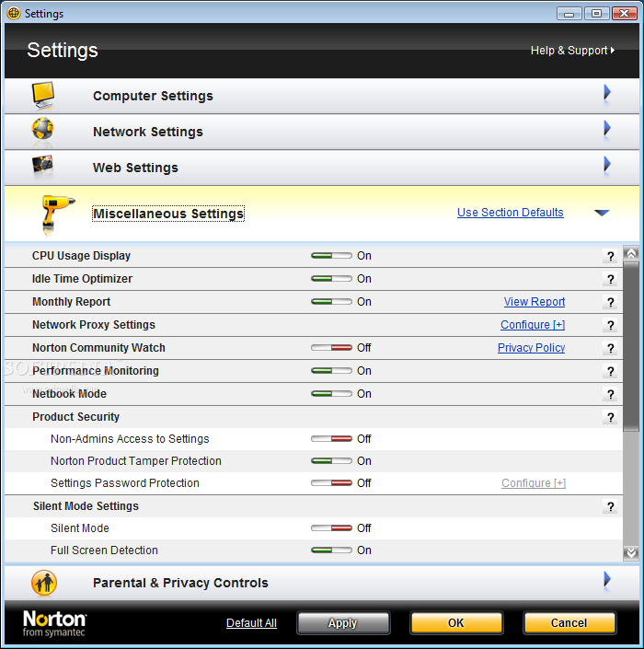Open the Privacy Policy link

(x=531, y=348)
